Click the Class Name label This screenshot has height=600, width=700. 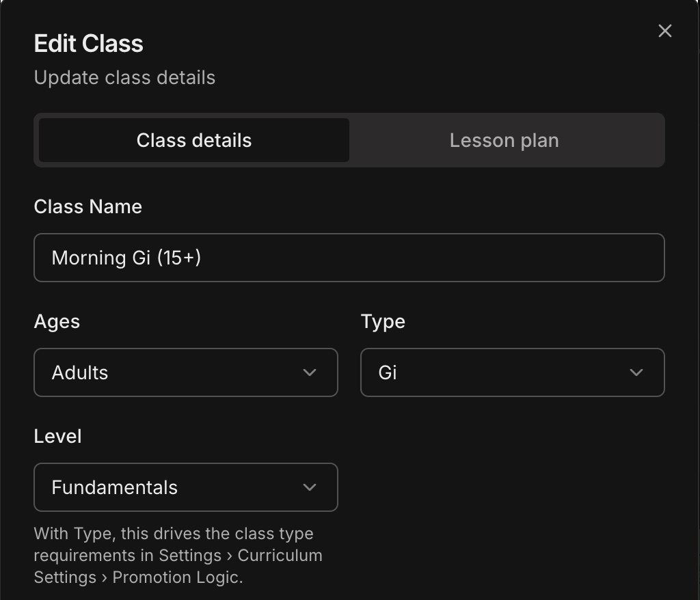pyautogui.click(x=88, y=206)
